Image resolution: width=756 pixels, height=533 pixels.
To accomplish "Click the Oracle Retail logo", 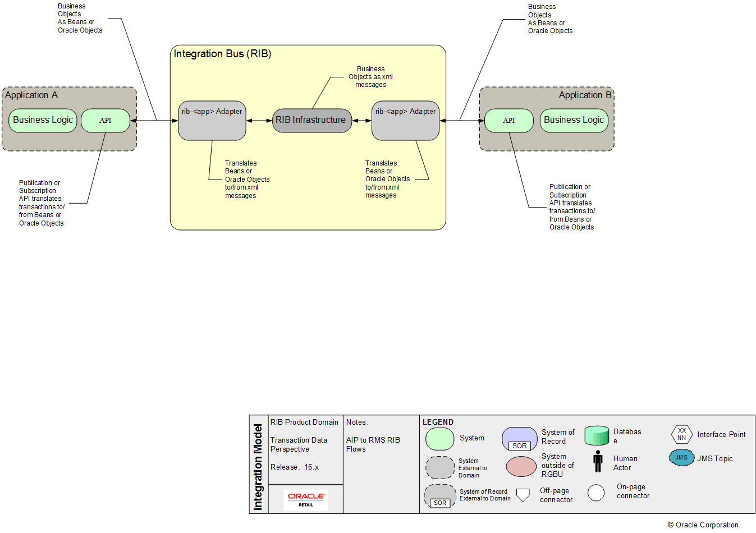I will coord(305,499).
